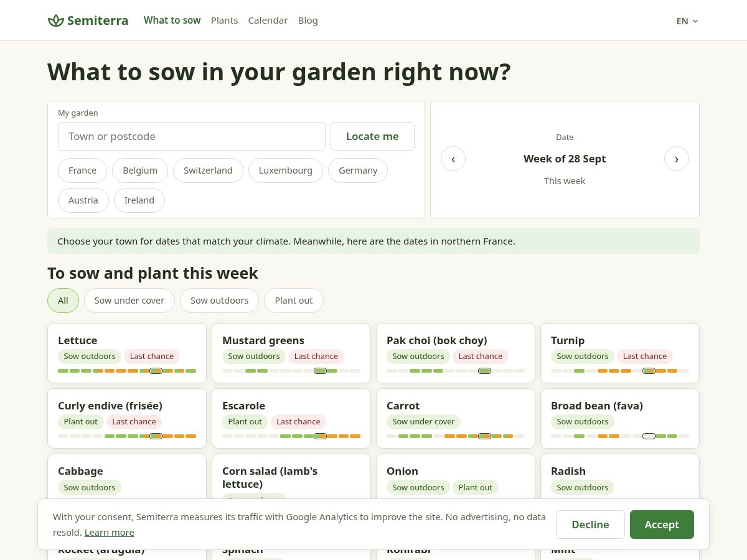The width and height of the screenshot is (747, 560).
Task: Select Germany country chip
Action: [358, 170]
